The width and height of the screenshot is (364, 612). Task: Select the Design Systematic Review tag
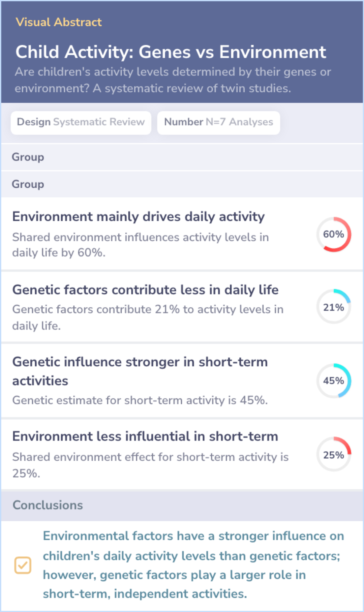click(x=81, y=122)
